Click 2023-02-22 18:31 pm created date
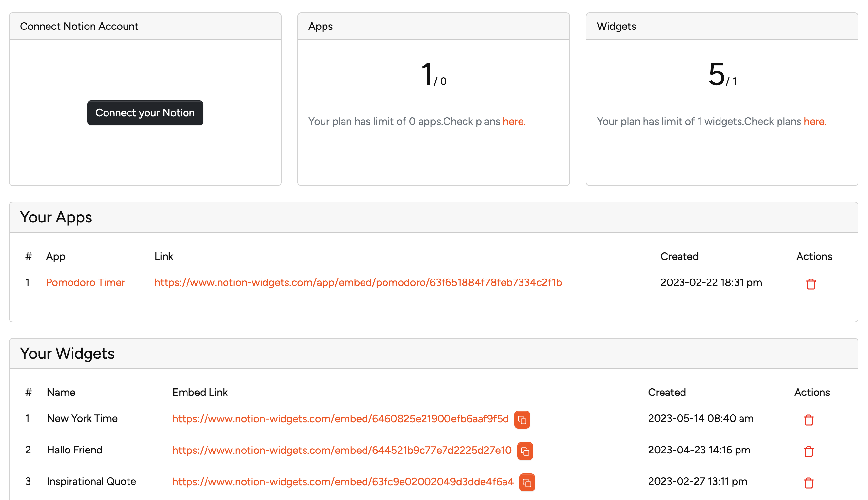Screen dimensions: 868x500 (x=711, y=282)
